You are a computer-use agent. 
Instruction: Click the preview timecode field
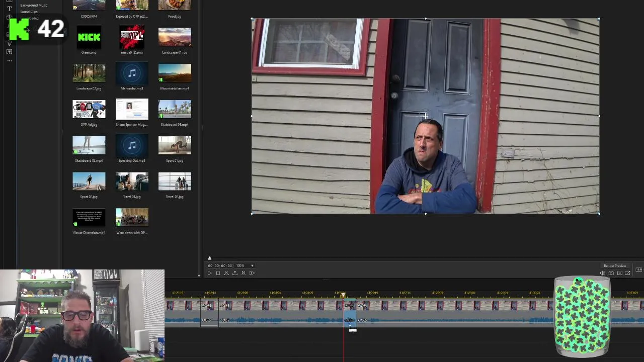pos(220,265)
